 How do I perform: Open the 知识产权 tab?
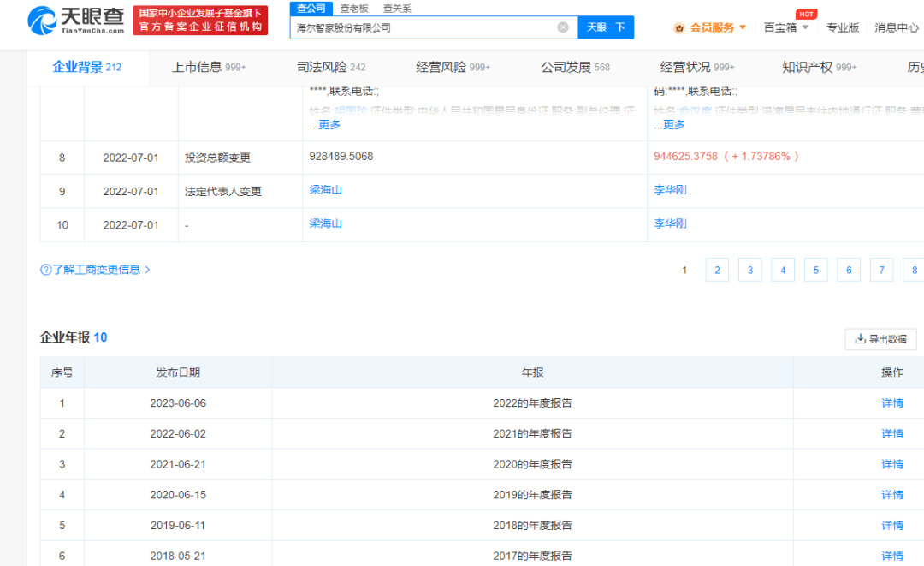[x=819, y=67]
